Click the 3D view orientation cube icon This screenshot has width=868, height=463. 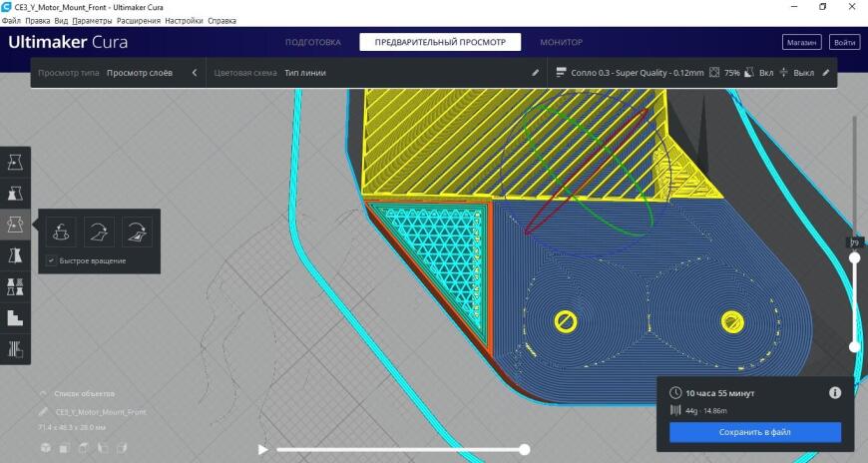tap(46, 447)
